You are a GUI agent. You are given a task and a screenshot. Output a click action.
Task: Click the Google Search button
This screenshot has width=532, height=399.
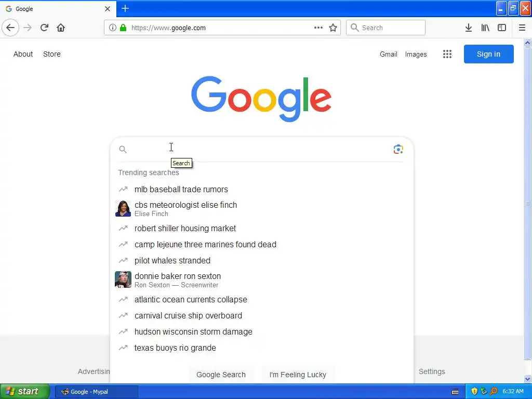(221, 374)
